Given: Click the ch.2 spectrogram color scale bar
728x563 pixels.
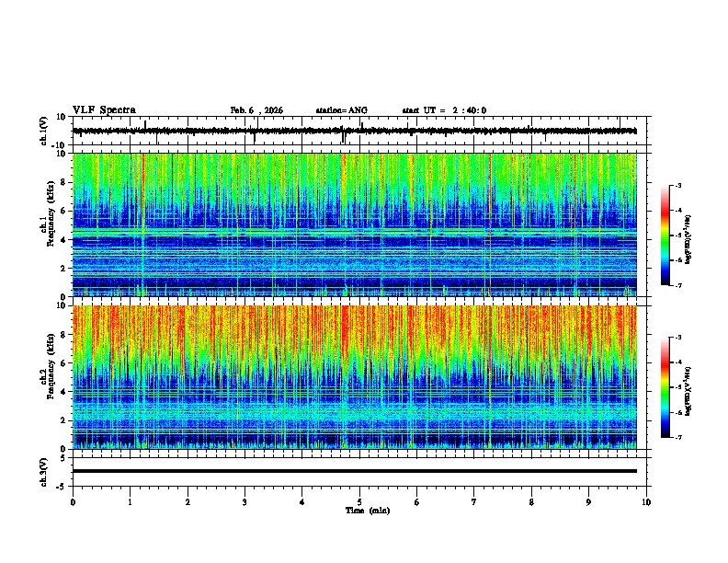Looking at the screenshot, I should 665,387.
